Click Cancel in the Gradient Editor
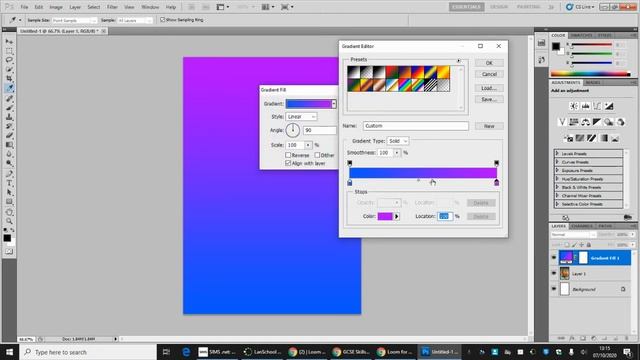 point(489,74)
